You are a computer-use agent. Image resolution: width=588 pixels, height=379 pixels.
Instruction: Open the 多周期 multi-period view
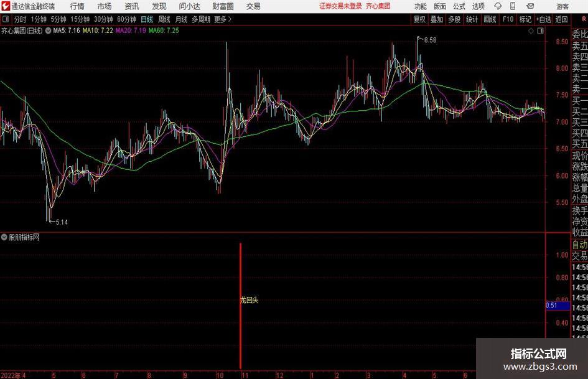coord(201,19)
